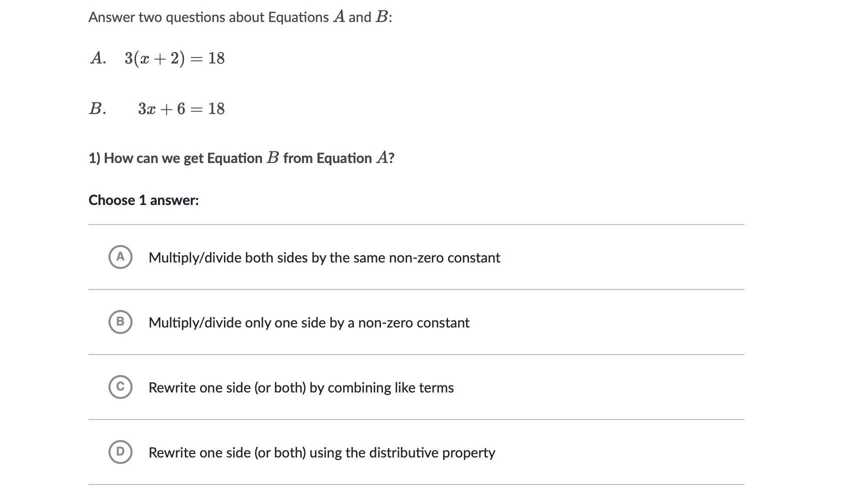
Task: Click the italic 'B.' label beside second equation
Action: [97, 109]
